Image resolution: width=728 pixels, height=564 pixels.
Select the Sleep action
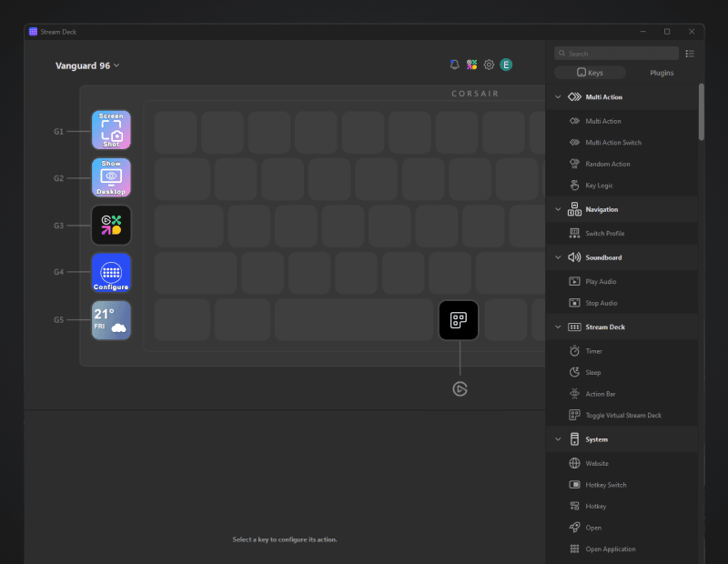(593, 372)
